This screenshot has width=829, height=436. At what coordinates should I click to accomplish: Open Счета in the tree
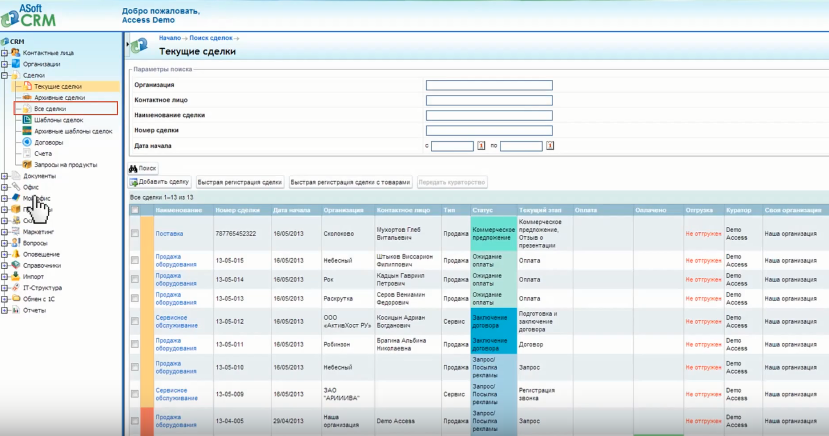pyautogui.click(x=43, y=154)
